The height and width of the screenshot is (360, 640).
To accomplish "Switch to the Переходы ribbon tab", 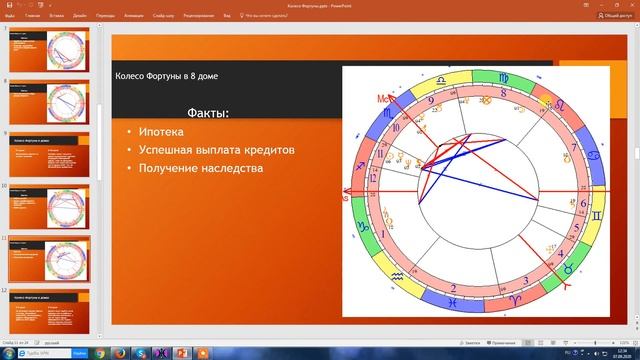I will click(105, 16).
